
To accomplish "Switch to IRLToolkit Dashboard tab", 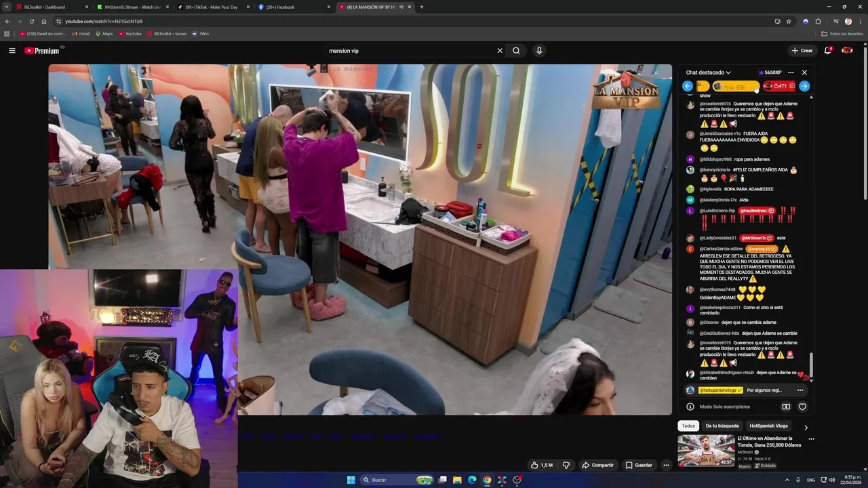I will click(x=52, y=7).
